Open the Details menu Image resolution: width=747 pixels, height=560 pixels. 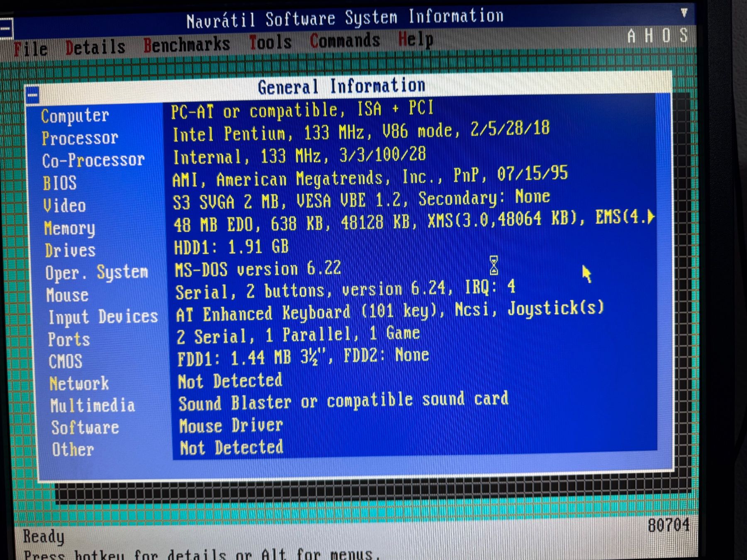tap(95, 47)
